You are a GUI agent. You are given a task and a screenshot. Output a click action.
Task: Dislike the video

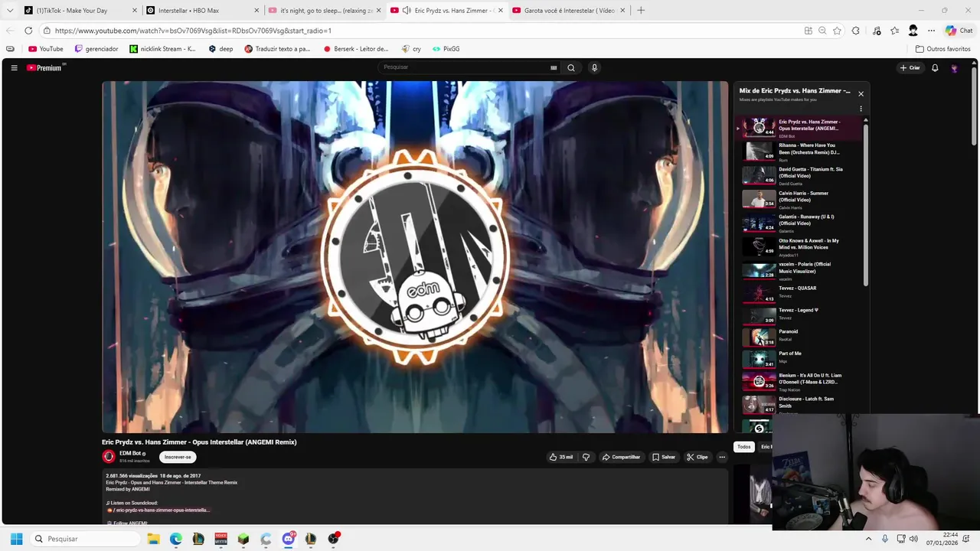coord(586,457)
